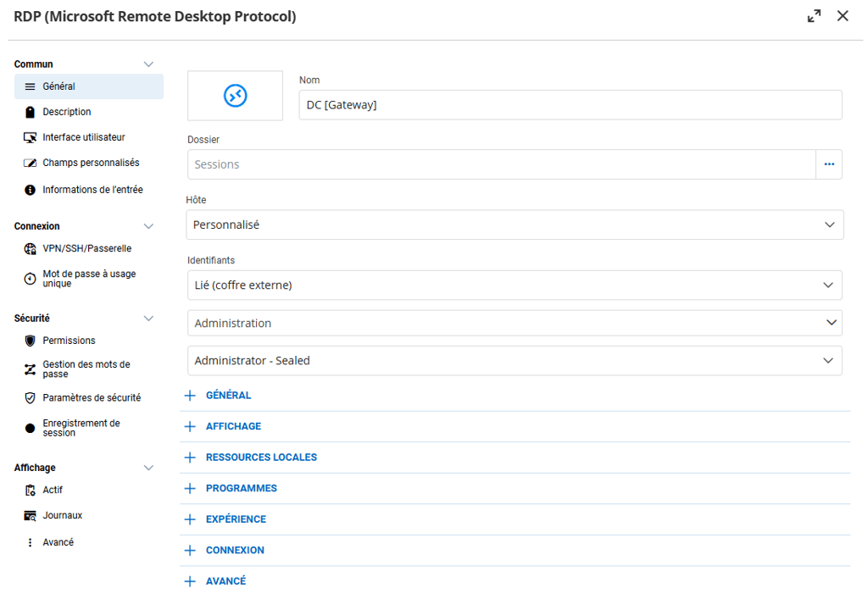This screenshot has height=610, width=868.
Task: Open Paramètres de sécurité in sidebar
Action: coord(92,398)
